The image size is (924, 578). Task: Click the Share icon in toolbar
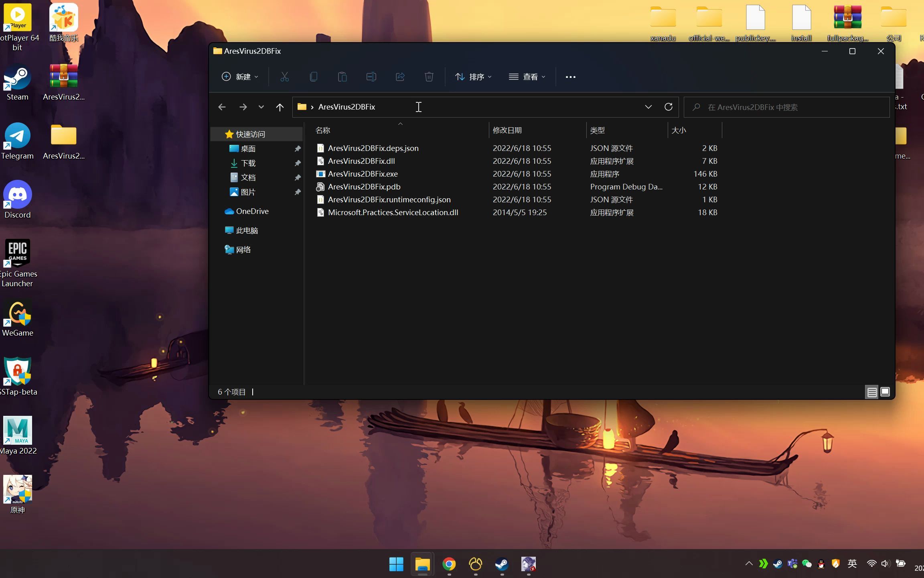click(400, 77)
